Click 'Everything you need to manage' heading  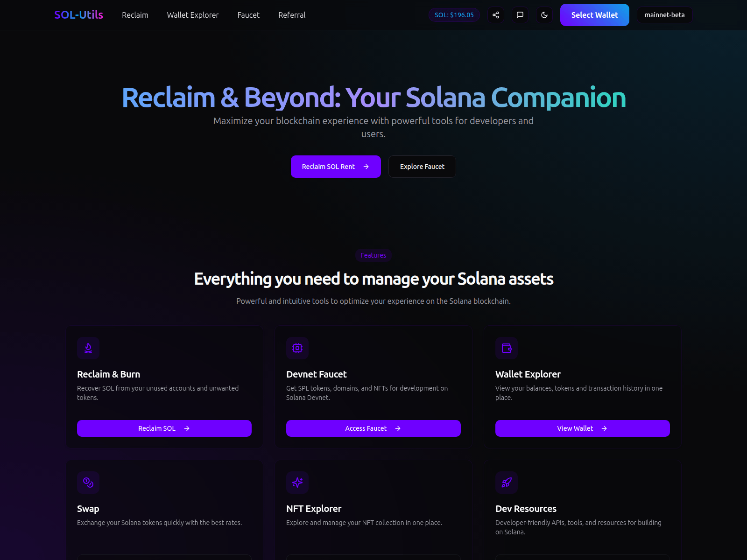(373, 279)
